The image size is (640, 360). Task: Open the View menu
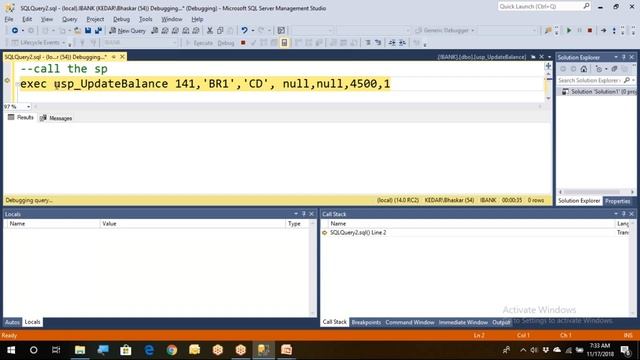coord(47,19)
